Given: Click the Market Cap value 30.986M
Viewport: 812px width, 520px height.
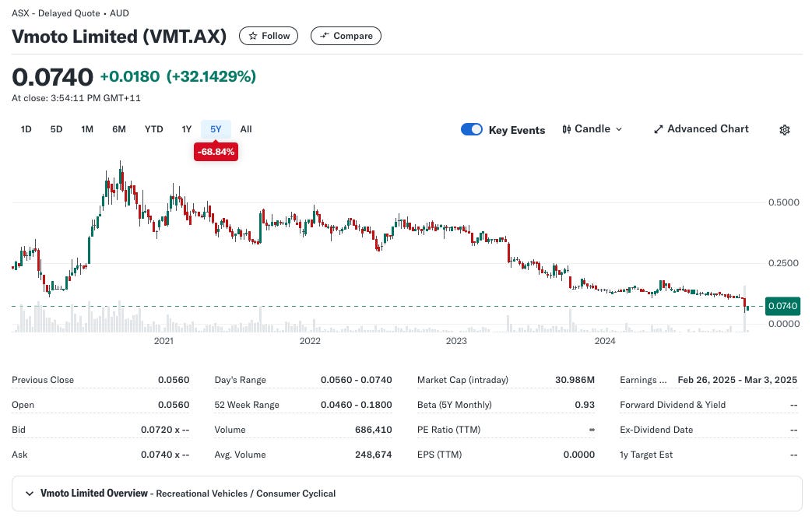Looking at the screenshot, I should tap(575, 380).
